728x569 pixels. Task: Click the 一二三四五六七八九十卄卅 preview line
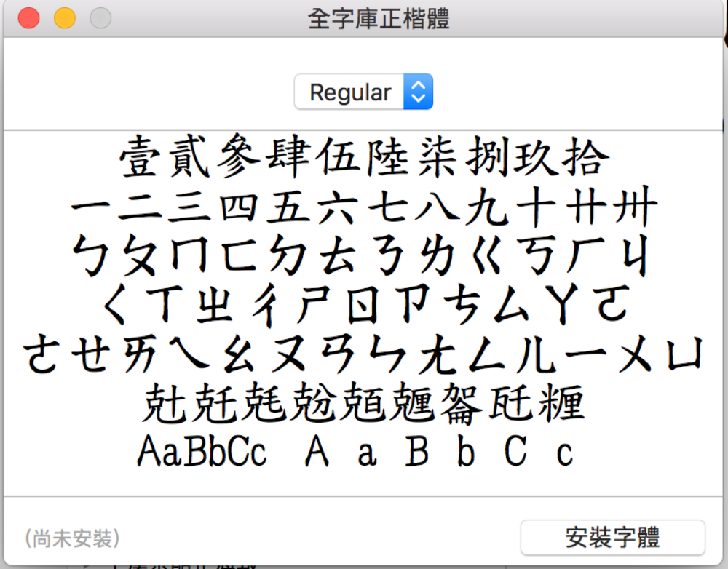point(365,207)
